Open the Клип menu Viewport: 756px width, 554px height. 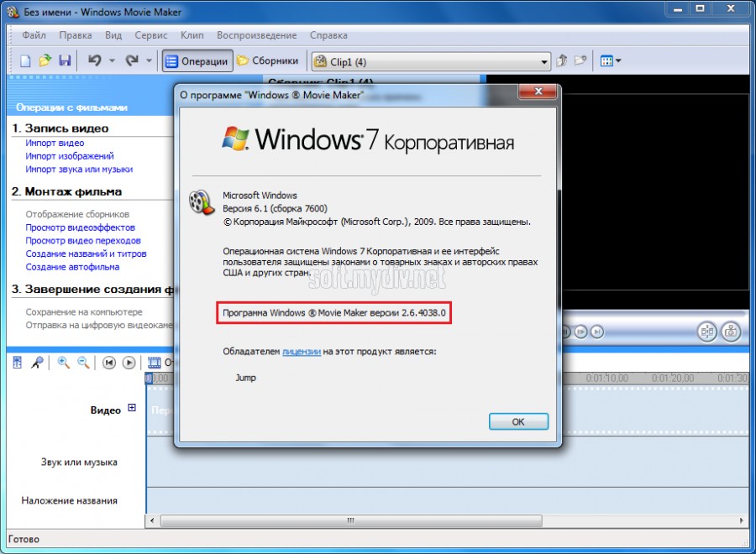[x=192, y=35]
